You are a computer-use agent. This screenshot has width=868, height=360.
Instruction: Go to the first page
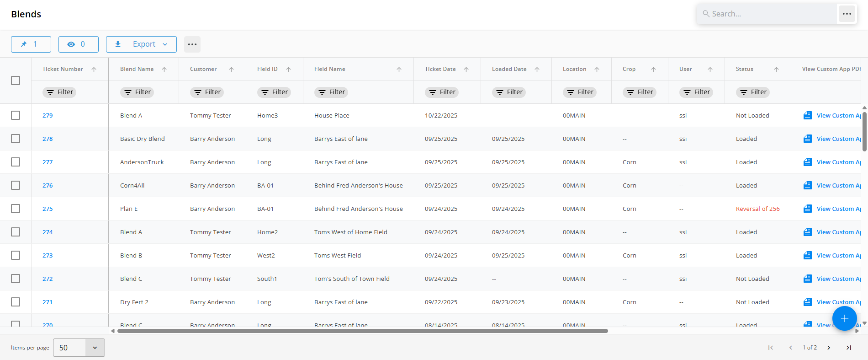pyautogui.click(x=771, y=348)
